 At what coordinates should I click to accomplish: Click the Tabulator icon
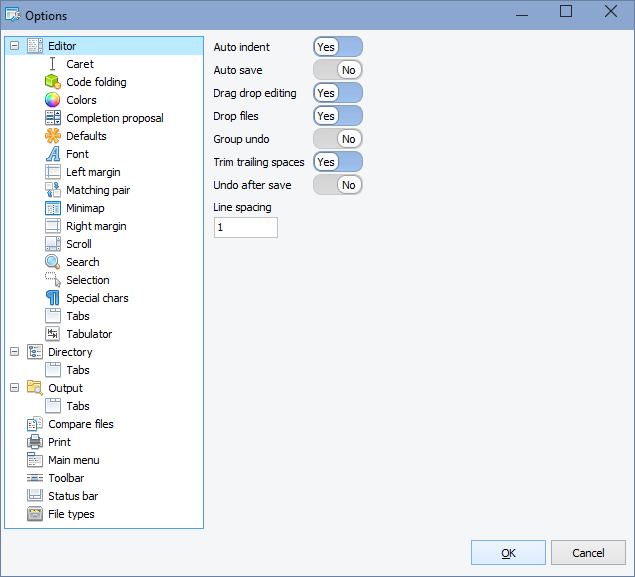coord(53,334)
